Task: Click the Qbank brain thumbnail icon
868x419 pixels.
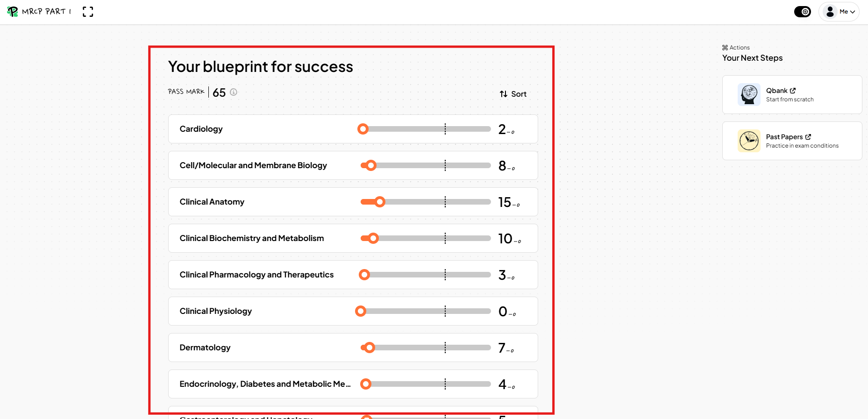Action: tap(749, 94)
